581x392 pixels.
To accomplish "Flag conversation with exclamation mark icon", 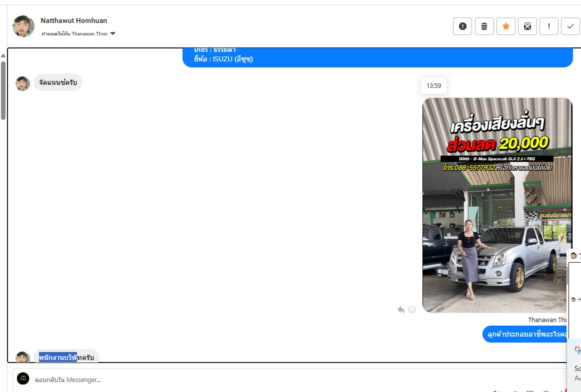I will [x=549, y=26].
